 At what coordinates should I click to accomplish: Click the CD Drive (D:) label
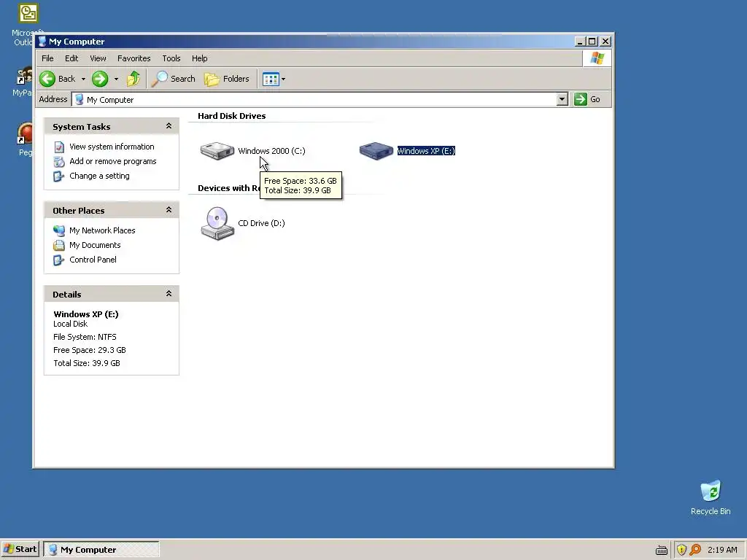click(x=262, y=223)
